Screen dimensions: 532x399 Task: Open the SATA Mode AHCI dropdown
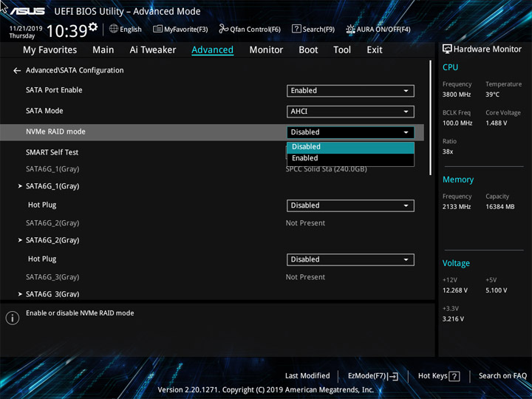point(350,112)
